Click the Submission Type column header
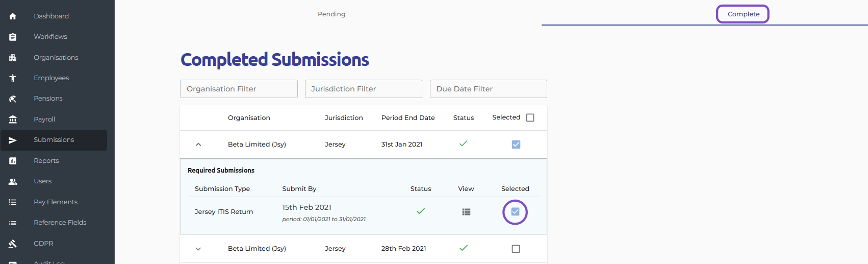The height and width of the screenshot is (264, 868). 222,189
